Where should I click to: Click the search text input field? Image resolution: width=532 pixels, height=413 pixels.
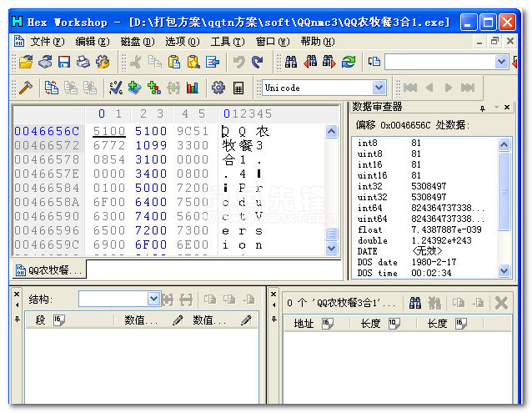pyautogui.click(x=439, y=62)
